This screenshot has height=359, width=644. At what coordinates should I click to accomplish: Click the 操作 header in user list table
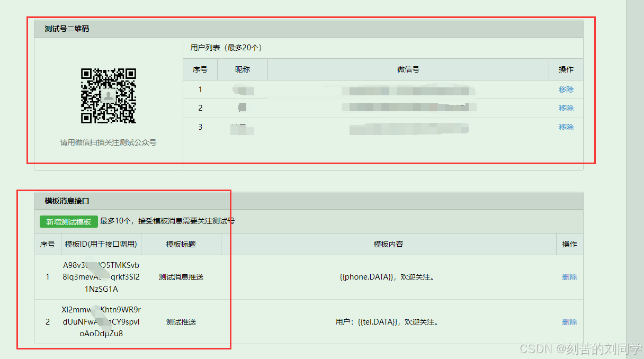pyautogui.click(x=566, y=69)
